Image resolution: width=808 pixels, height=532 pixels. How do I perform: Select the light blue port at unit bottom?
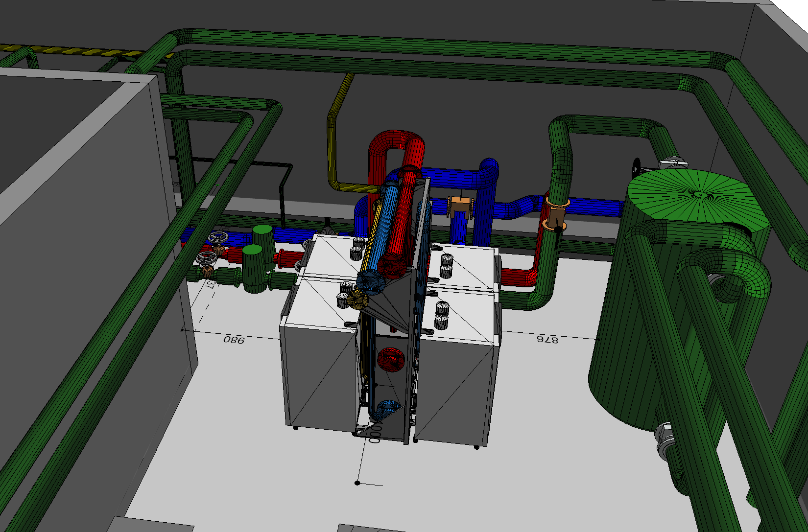(387, 409)
